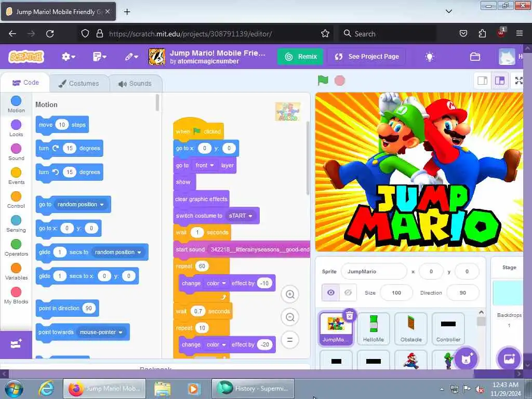Zoom out the code workspace

pos(290,317)
